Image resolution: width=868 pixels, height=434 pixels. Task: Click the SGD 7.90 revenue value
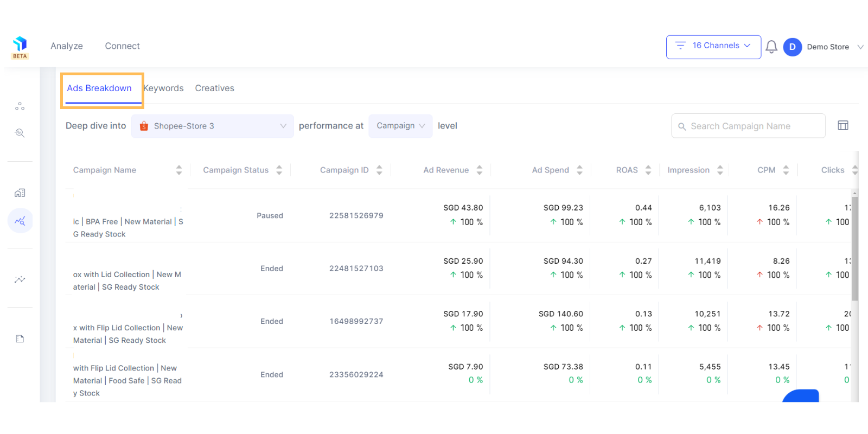465,367
